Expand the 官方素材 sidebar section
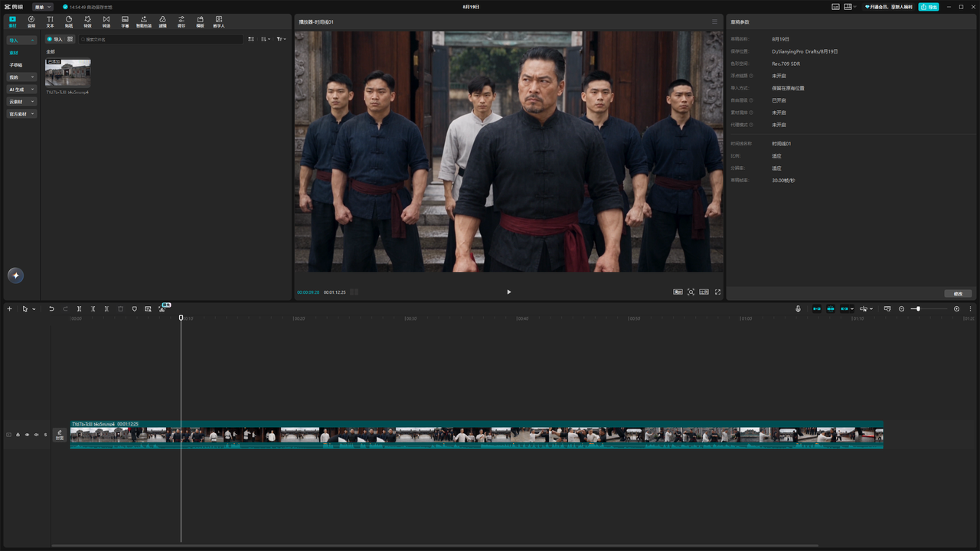The image size is (980, 551). point(21,114)
